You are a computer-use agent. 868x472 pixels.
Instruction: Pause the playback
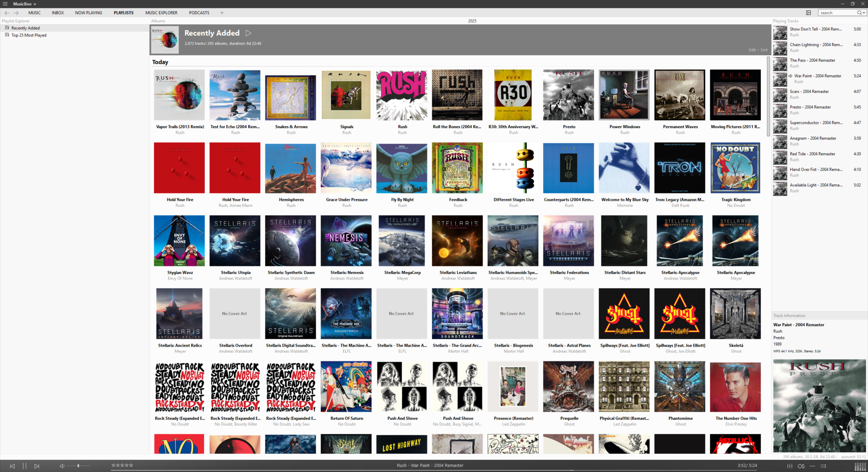(x=24, y=466)
